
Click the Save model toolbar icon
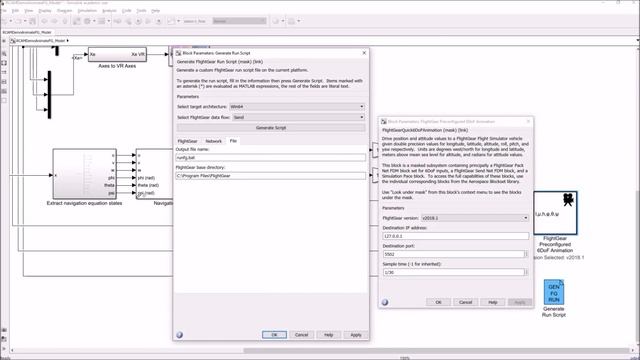click(32, 21)
